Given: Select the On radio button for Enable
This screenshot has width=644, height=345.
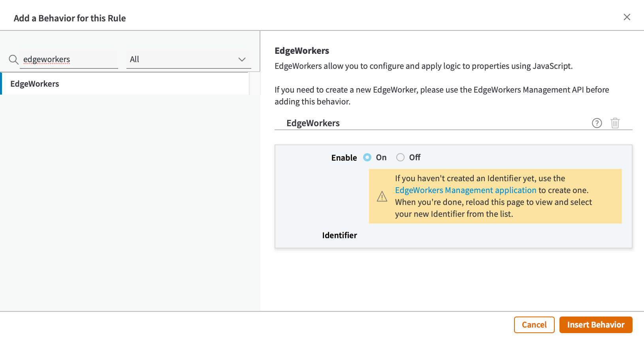Looking at the screenshot, I should tap(367, 157).
